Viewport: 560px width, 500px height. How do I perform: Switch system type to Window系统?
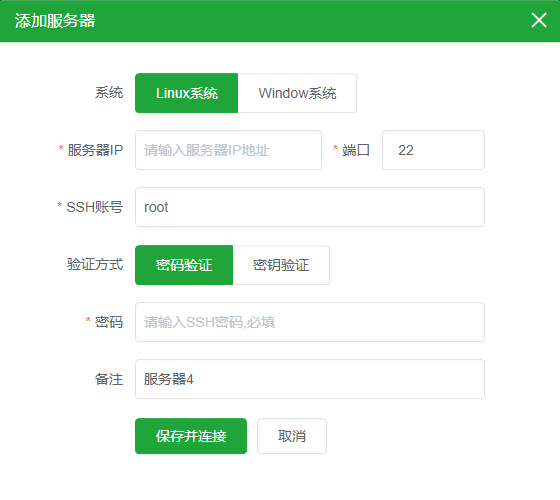point(297,93)
